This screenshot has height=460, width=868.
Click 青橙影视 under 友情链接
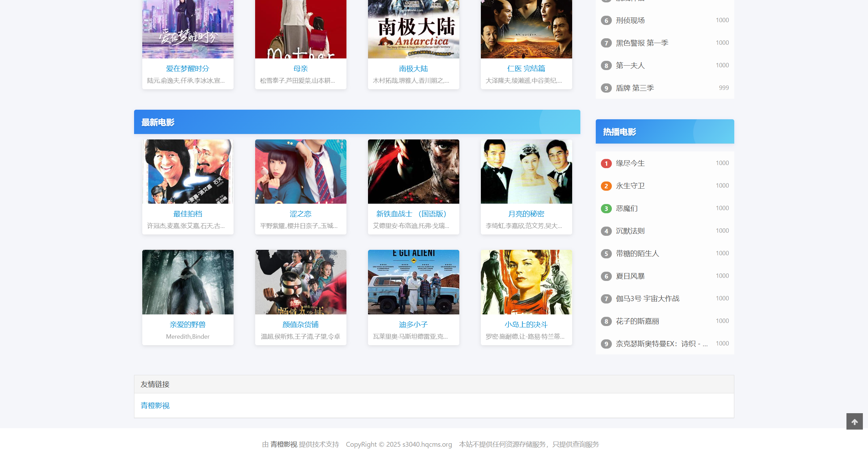click(155, 406)
